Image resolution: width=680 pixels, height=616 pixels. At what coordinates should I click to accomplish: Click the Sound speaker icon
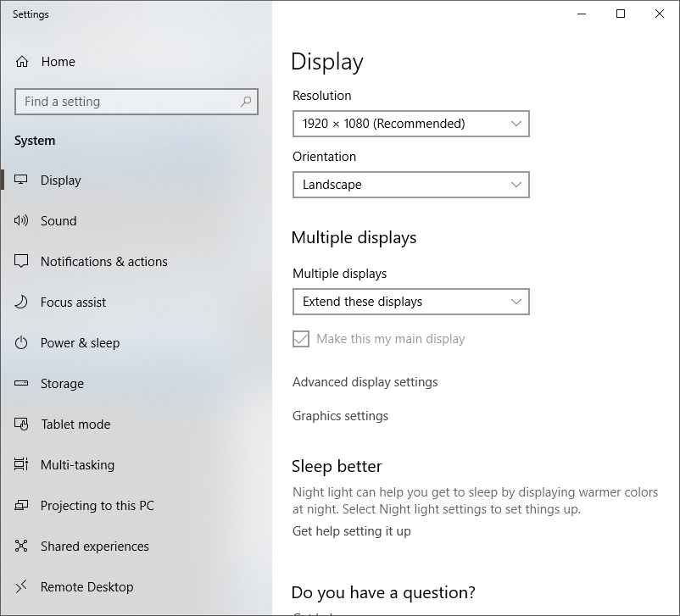coord(22,221)
